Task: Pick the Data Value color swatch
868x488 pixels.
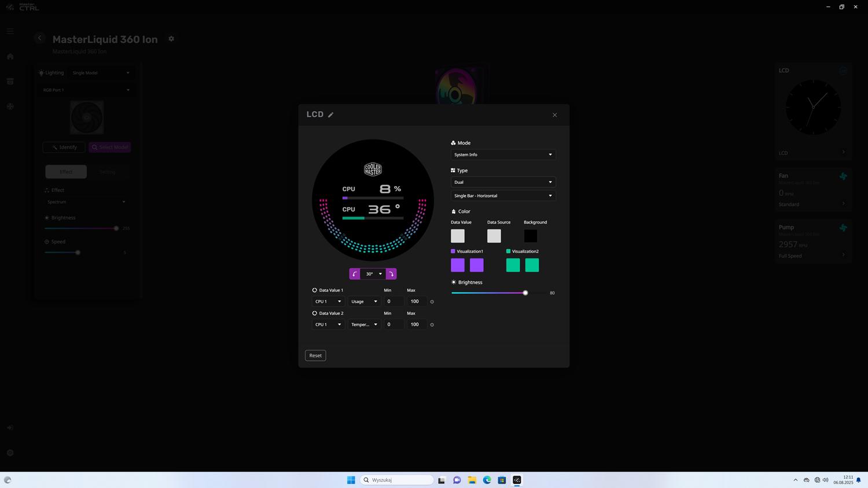Action: 458,236
